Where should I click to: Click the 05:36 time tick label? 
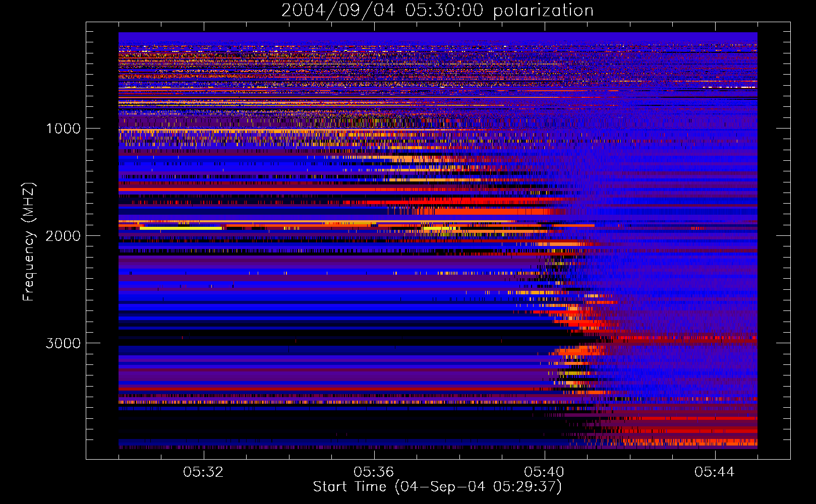(374, 472)
